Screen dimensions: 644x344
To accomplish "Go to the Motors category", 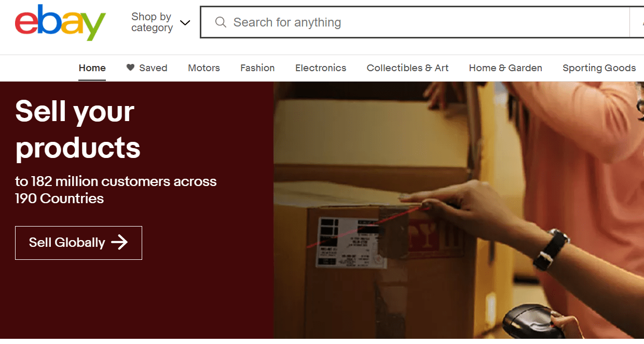I will [204, 68].
